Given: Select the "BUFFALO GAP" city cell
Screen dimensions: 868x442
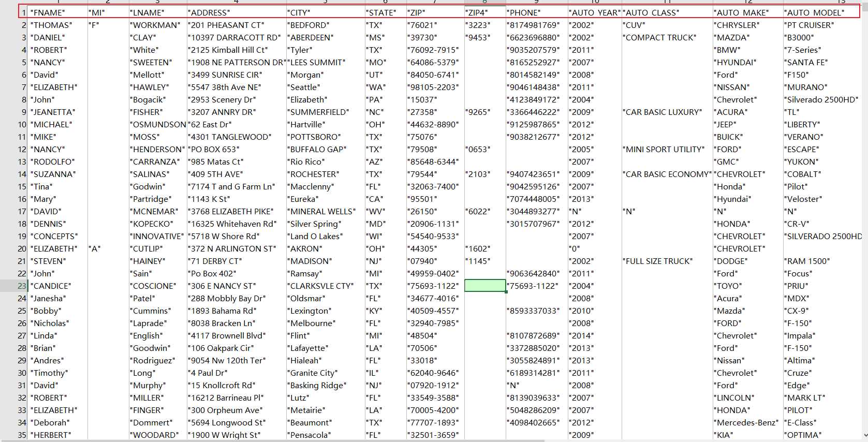Looking at the screenshot, I should 326,149.
